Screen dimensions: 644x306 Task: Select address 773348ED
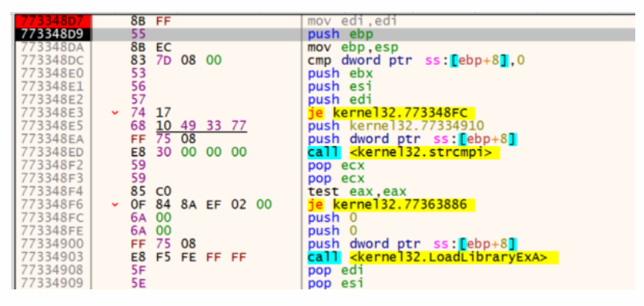(x=52, y=152)
